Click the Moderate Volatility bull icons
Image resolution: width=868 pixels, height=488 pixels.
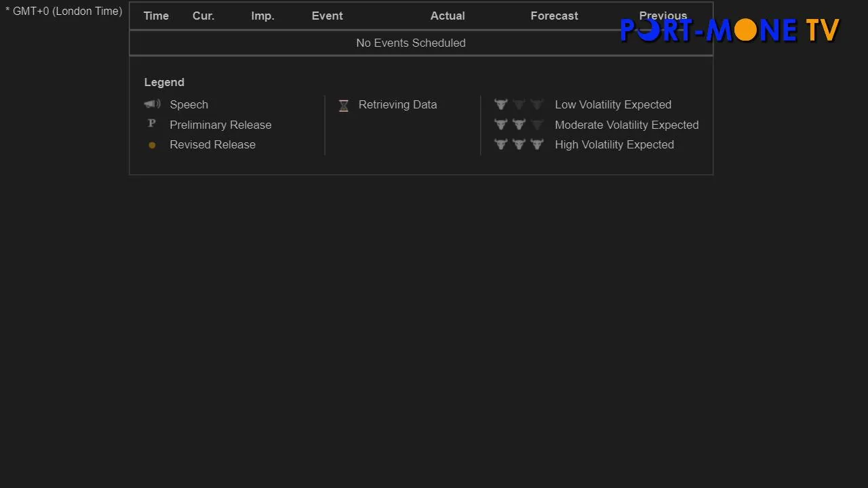pyautogui.click(x=519, y=125)
